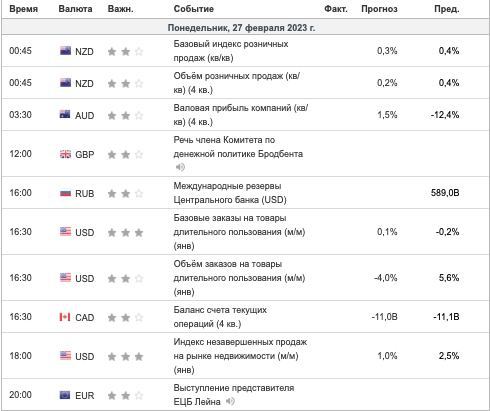This screenshot has height=411, width=490.
Task: Click the Событие column header
Action: click(194, 9)
